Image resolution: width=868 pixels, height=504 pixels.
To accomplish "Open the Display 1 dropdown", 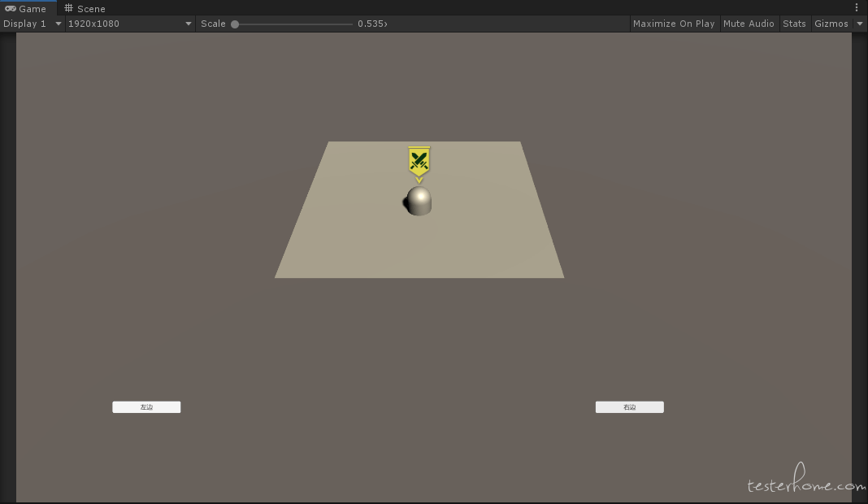I will (x=33, y=24).
